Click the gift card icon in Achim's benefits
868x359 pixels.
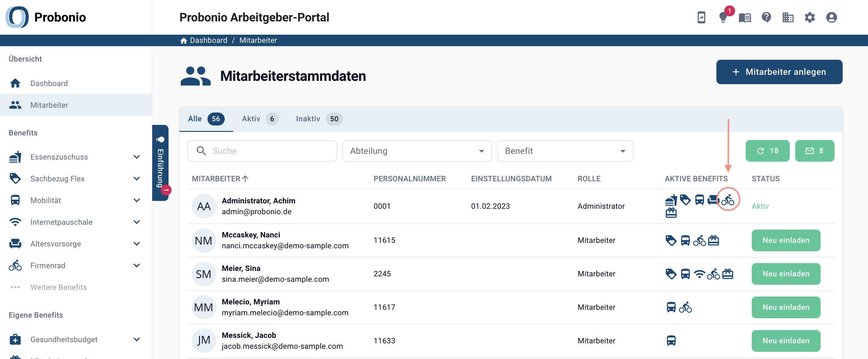point(671,213)
